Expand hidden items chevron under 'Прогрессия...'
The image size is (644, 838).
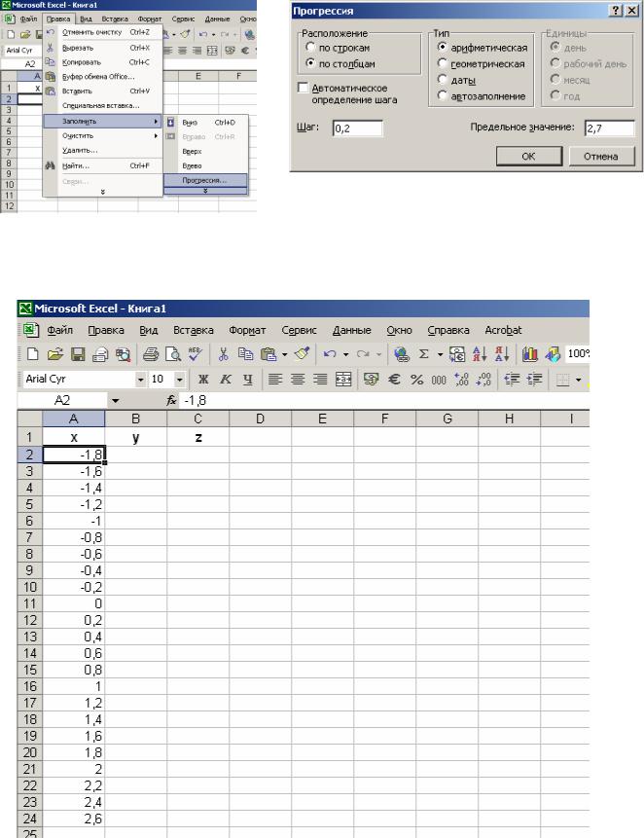pyautogui.click(x=205, y=191)
